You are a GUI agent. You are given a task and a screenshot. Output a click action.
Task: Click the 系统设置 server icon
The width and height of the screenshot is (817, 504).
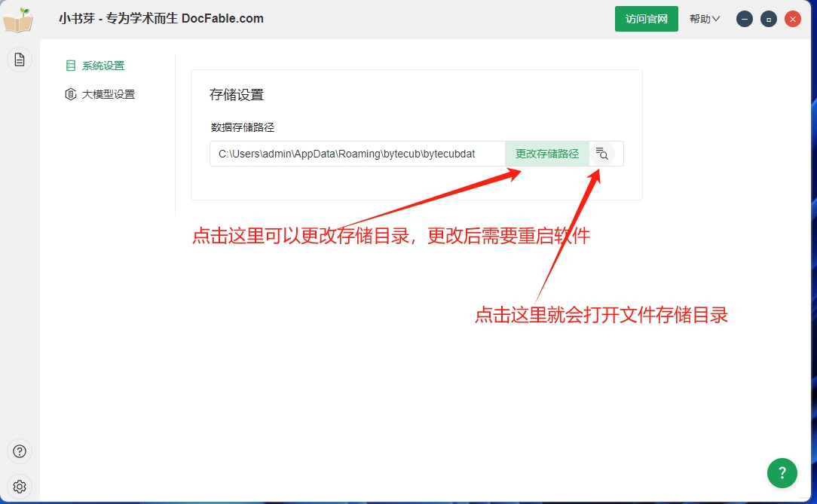click(x=70, y=66)
